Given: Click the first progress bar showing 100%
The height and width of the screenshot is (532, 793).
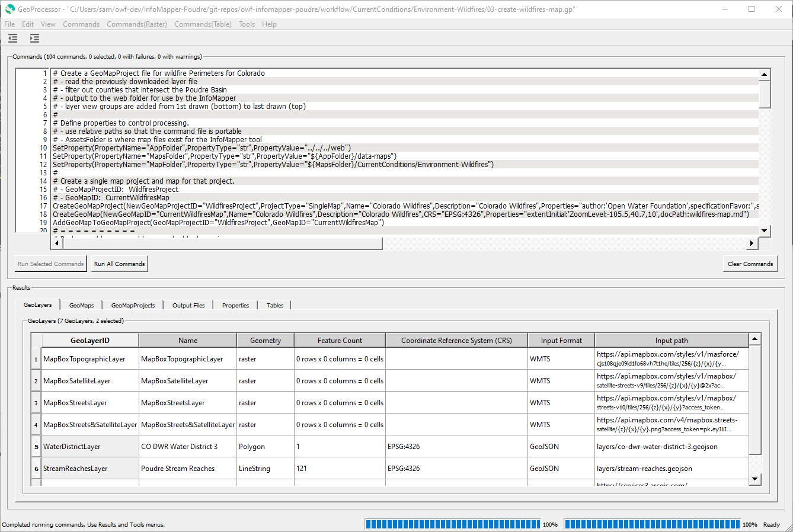Looking at the screenshot, I should [453, 524].
